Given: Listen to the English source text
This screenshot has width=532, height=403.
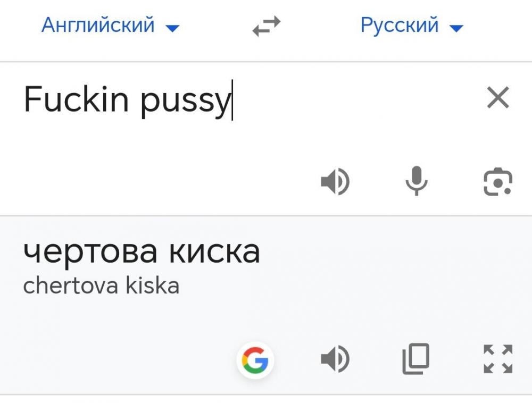Looking at the screenshot, I should [335, 182].
